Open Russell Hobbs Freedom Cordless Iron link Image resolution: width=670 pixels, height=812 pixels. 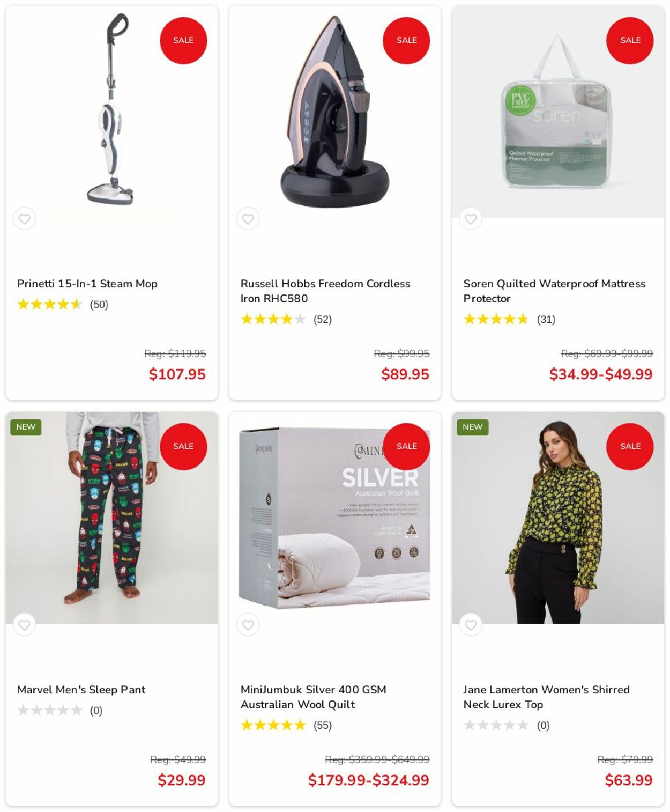pyautogui.click(x=325, y=291)
